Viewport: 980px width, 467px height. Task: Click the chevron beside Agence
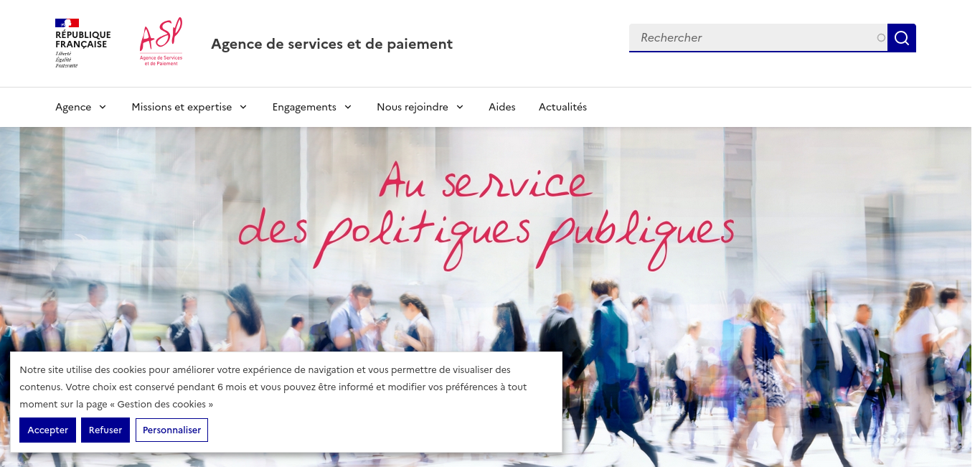103,107
